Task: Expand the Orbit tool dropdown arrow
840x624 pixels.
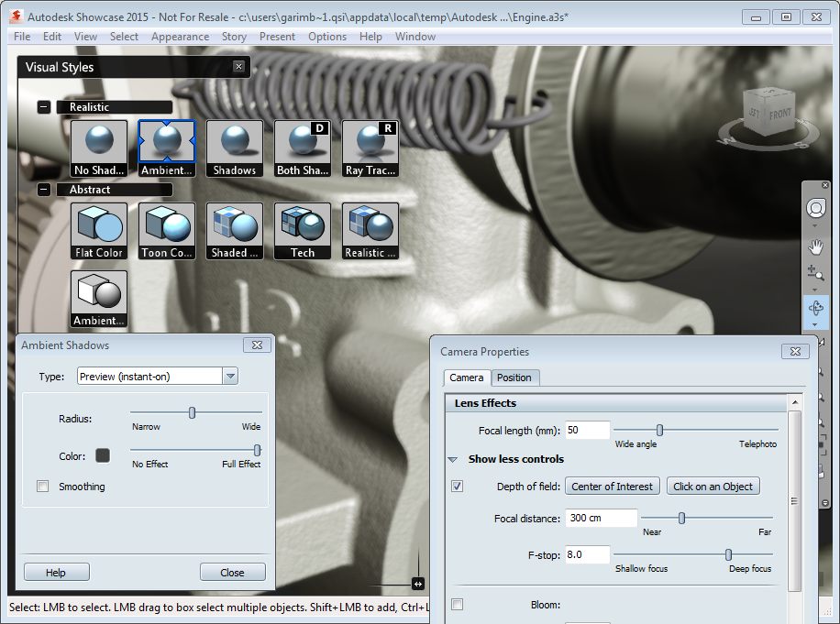Action: 815,325
